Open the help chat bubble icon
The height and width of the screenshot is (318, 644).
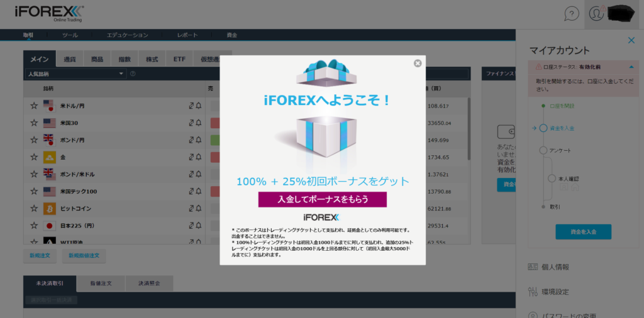click(571, 14)
